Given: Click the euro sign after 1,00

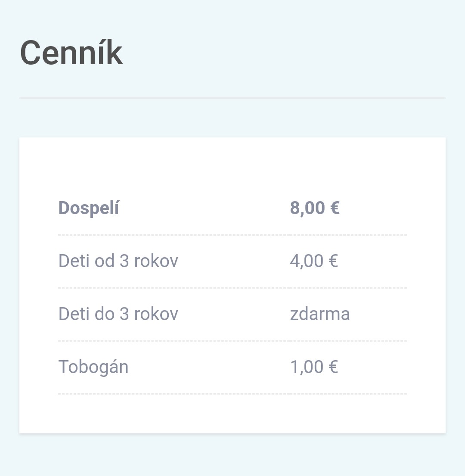Looking at the screenshot, I should [333, 367].
